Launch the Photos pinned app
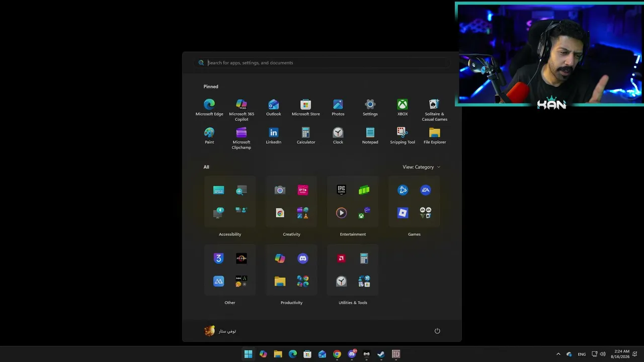This screenshot has height=362, width=644. pyautogui.click(x=338, y=108)
